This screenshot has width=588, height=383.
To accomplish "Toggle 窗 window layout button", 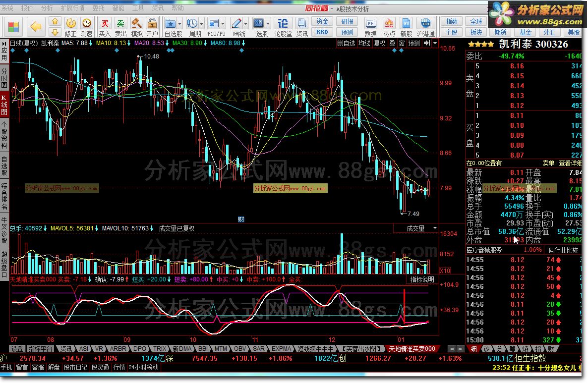I will coord(402,44).
